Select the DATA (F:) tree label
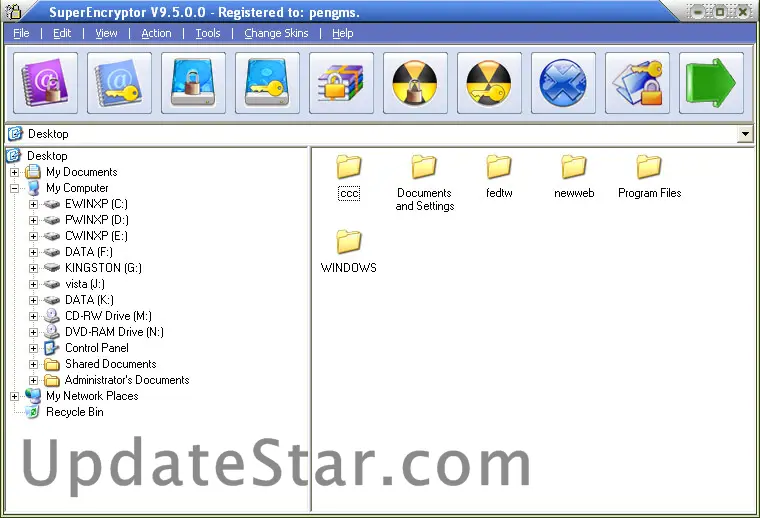This screenshot has width=760, height=518. pyautogui.click(x=89, y=252)
